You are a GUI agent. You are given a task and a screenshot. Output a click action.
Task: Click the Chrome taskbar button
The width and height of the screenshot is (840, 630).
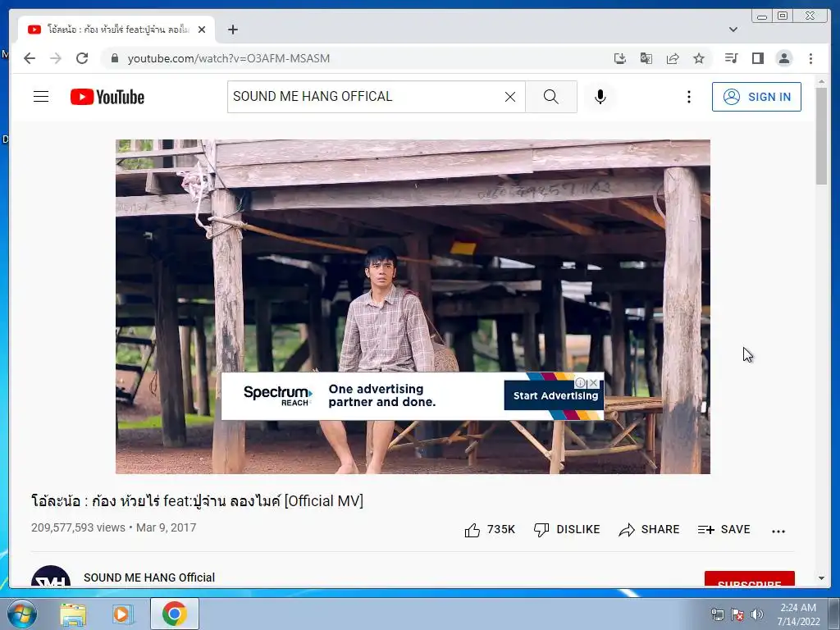(175, 614)
